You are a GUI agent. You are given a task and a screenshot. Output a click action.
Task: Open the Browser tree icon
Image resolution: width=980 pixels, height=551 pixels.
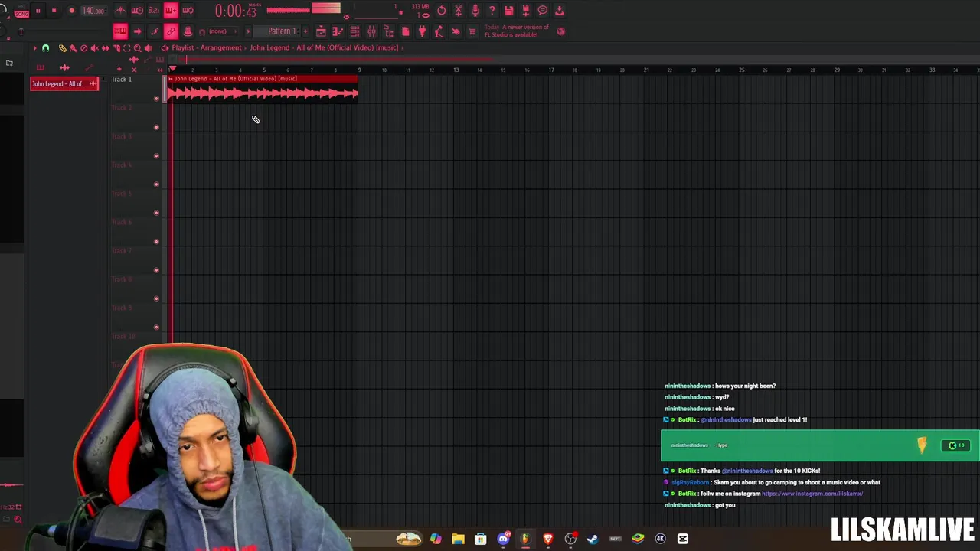point(388,31)
